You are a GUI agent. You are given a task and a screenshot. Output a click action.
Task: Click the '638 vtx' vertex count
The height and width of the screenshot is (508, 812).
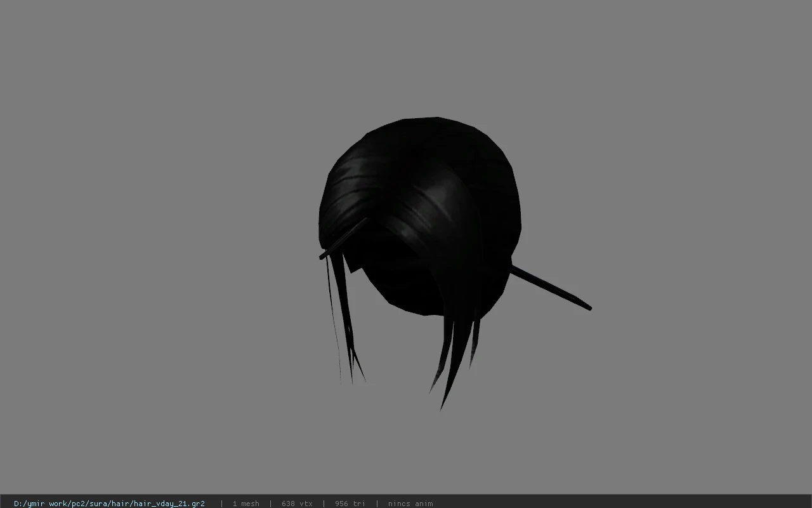click(x=297, y=504)
